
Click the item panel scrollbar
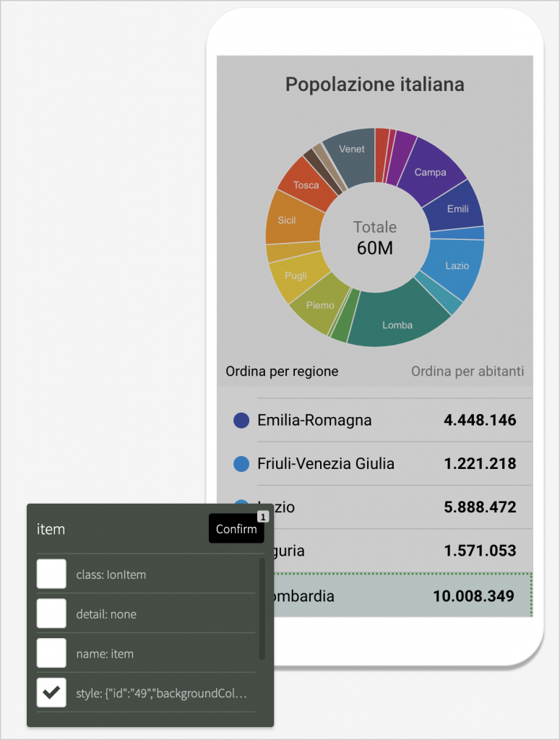click(262, 608)
